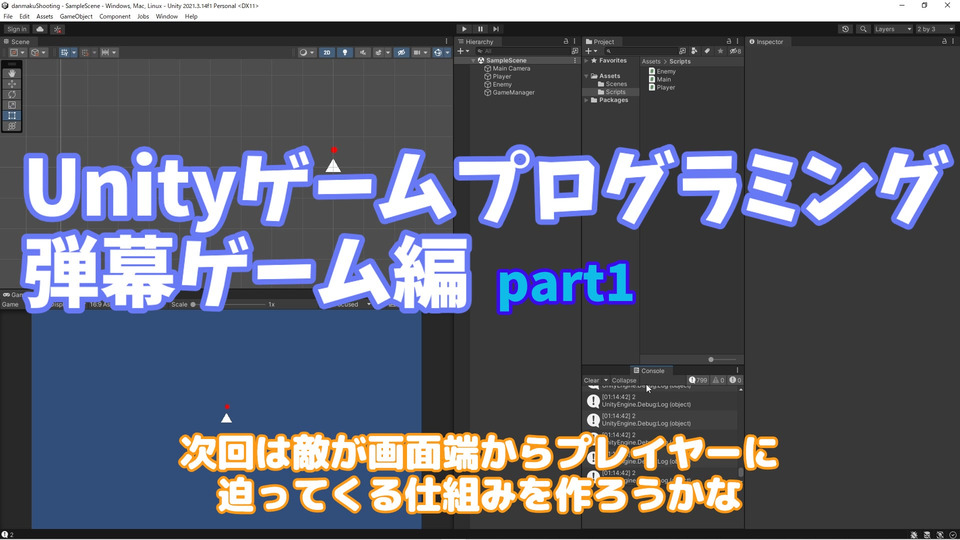960x540 pixels.
Task: Toggle scene lighting bulb button
Action: (x=345, y=53)
